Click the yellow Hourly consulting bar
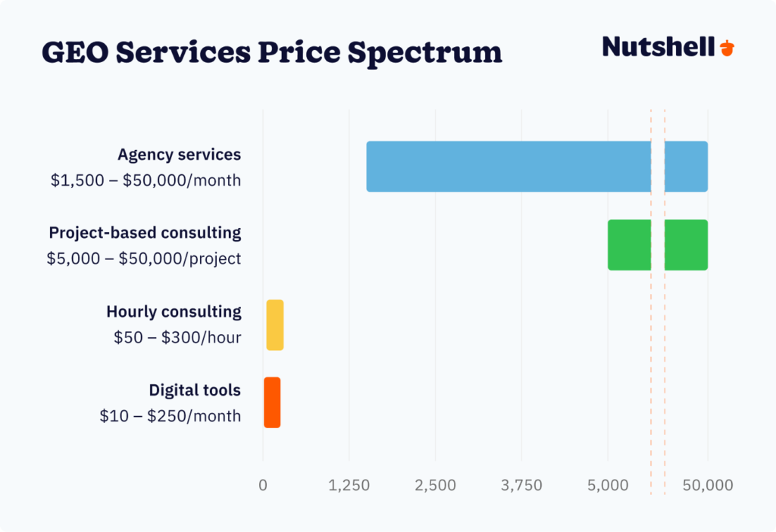 tap(275, 324)
